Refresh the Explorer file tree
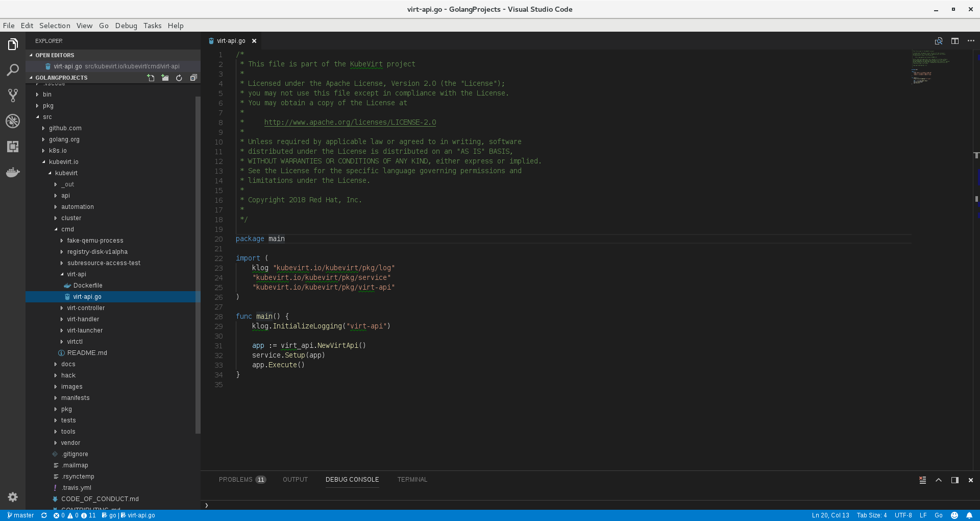 (x=179, y=78)
